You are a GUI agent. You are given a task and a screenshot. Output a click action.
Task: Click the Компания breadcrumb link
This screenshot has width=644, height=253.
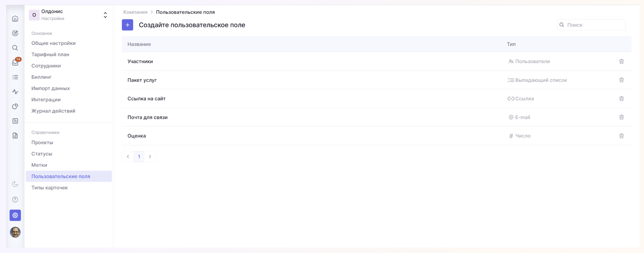[135, 12]
